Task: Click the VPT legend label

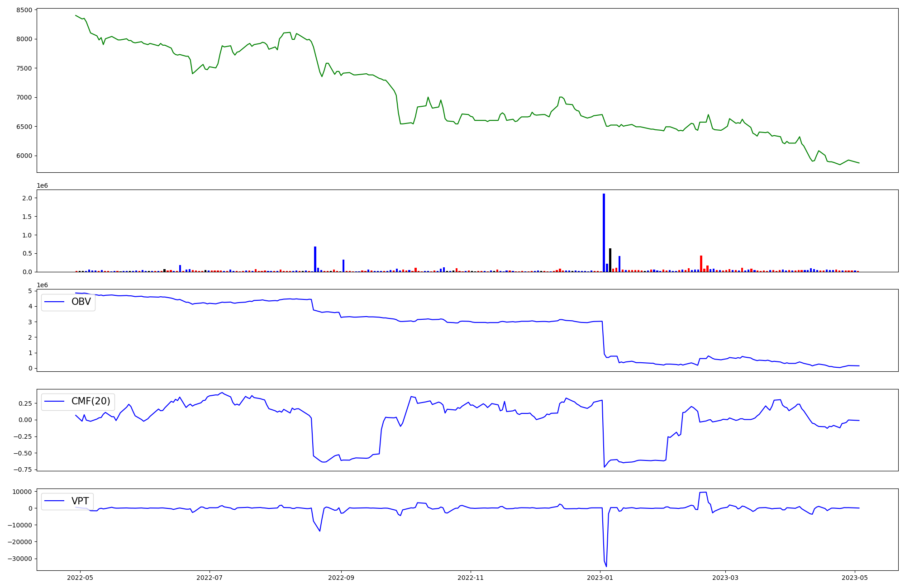Action: click(x=80, y=501)
